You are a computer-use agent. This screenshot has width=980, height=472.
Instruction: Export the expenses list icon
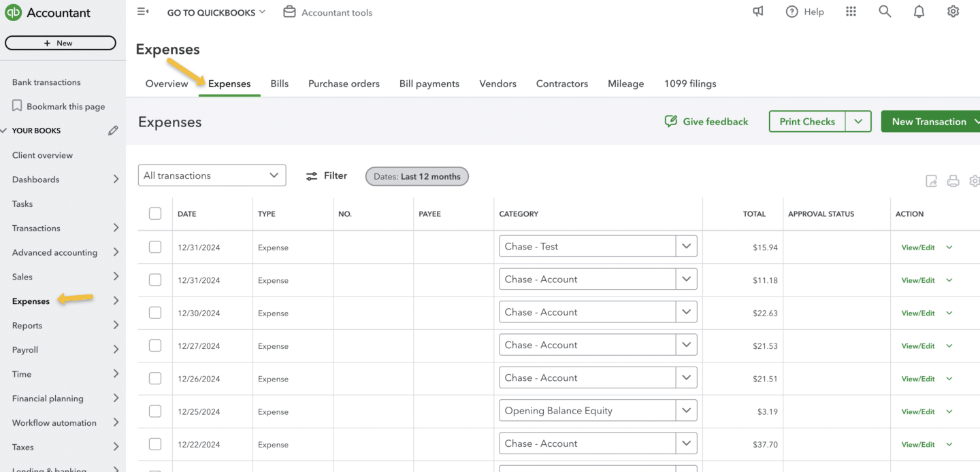[932, 181]
